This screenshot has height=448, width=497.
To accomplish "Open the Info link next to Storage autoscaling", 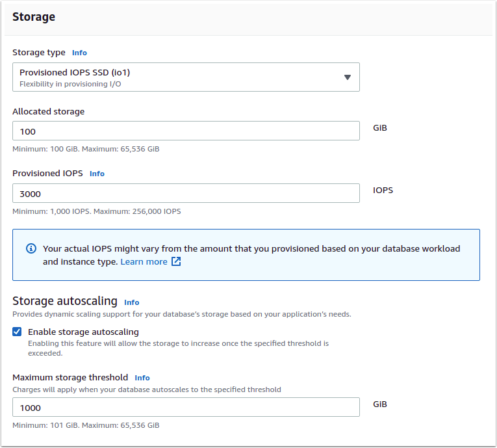I will pyautogui.click(x=131, y=302).
